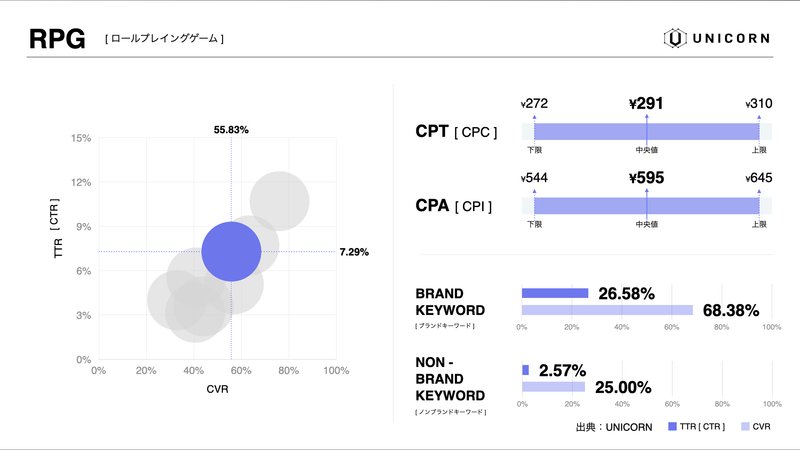Click the brand keyword TTR bar 26.58%
Image resolution: width=800 pixels, height=450 pixels.
click(555, 293)
